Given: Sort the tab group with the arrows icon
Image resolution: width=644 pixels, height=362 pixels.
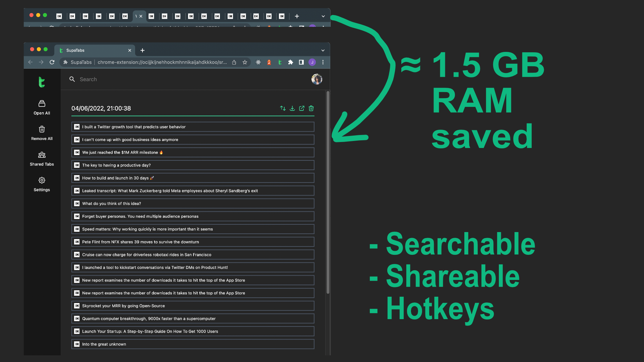Looking at the screenshot, I should pos(283,108).
